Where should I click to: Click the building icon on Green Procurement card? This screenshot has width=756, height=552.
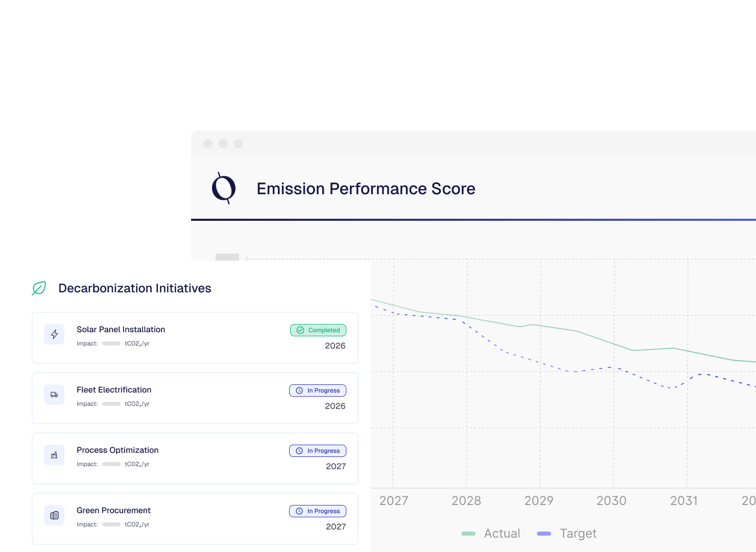pos(54,515)
